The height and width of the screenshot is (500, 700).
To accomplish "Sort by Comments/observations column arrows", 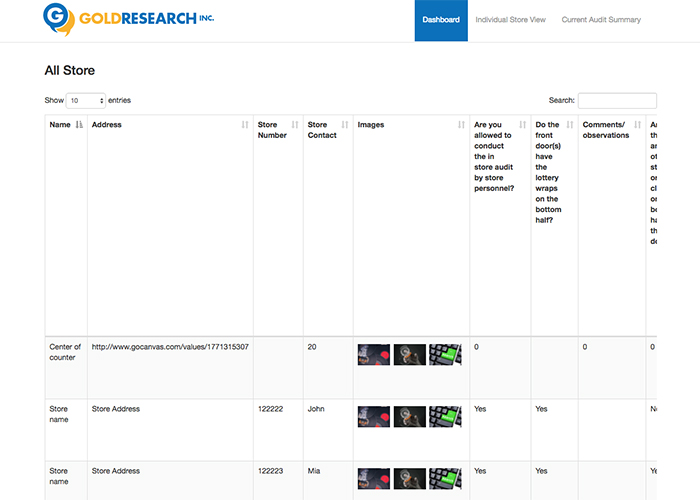I will (639, 125).
